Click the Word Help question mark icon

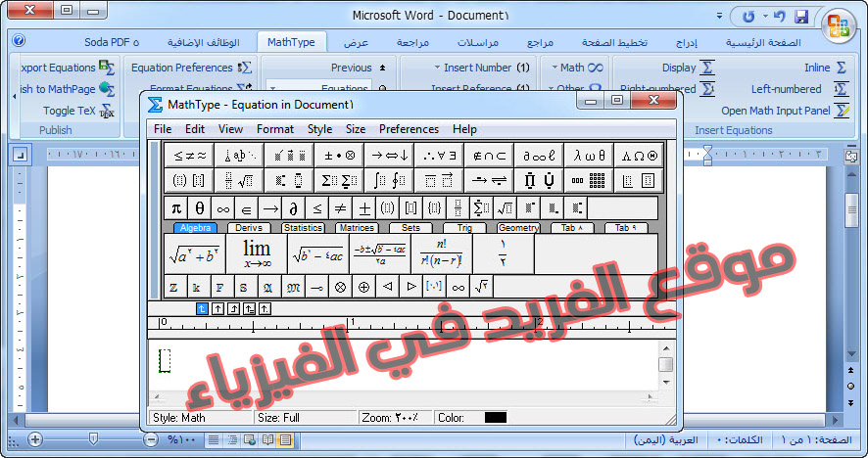point(19,41)
